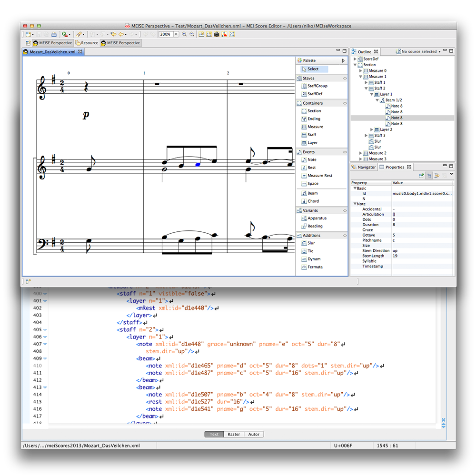Click the zoom out magnifier icon

coord(192,34)
